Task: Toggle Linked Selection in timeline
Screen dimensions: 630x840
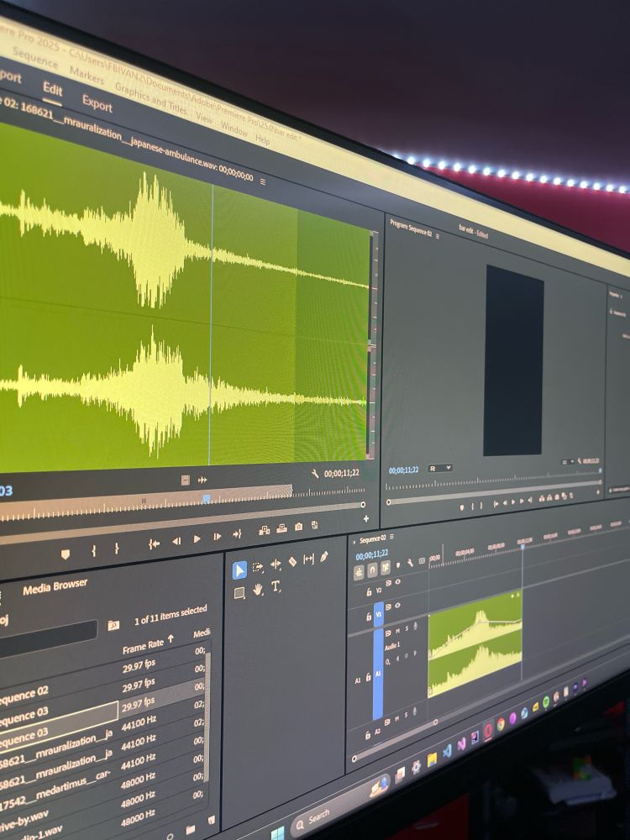Action: tap(386, 567)
